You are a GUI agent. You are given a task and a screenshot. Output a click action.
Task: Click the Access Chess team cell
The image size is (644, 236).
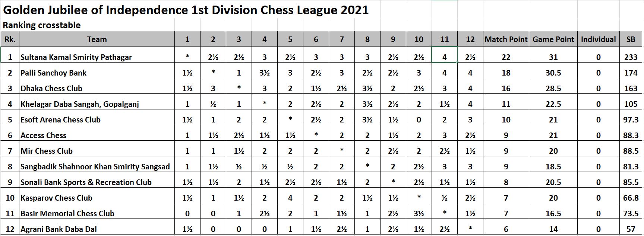click(97, 135)
